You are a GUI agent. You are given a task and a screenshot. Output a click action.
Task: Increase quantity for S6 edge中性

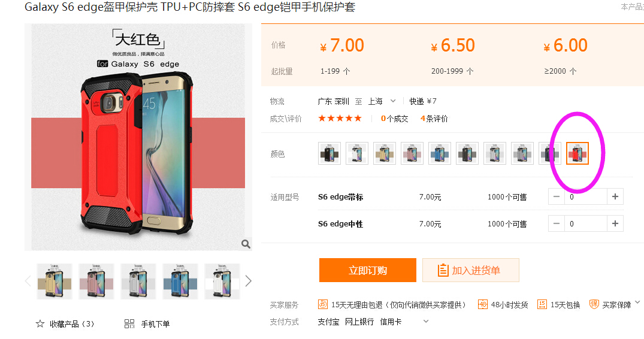[615, 223]
